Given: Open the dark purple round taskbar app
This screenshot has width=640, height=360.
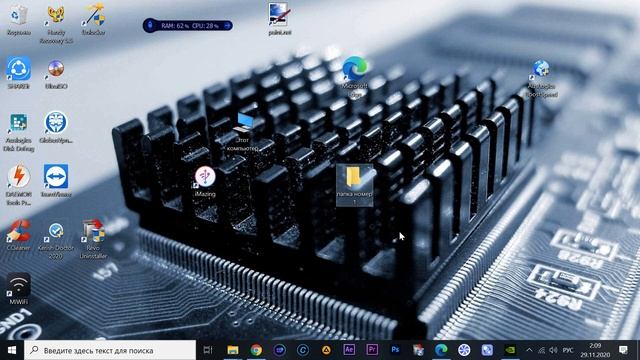Looking at the screenshot, I should pos(280,350).
